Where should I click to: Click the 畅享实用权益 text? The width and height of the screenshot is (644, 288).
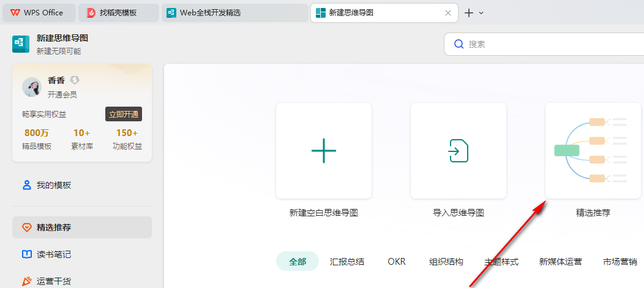pos(44,115)
